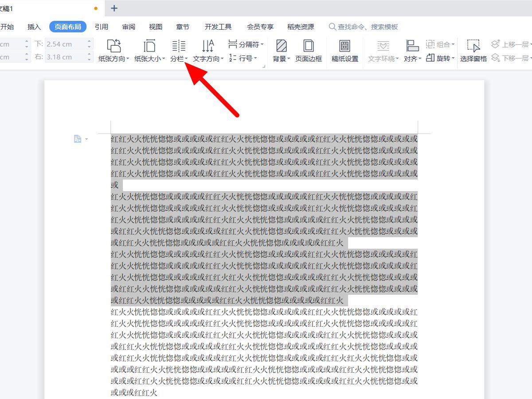Image resolution: width=532 pixels, height=399 pixels.
Task: Expand the 旋转 dropdown arrow
Action: coord(453,58)
